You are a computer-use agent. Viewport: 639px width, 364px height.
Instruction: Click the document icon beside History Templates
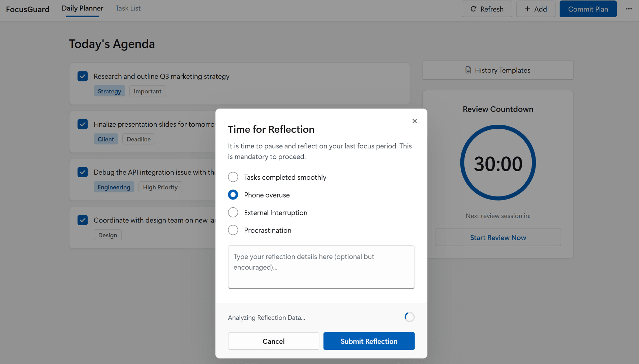pos(468,70)
